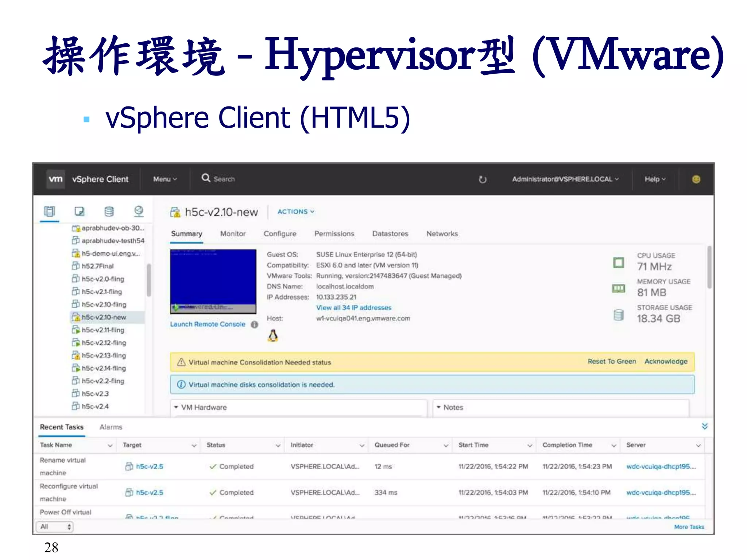
Task: Click VM icon next to h5c-v2.10-new title
Action: 175,212
